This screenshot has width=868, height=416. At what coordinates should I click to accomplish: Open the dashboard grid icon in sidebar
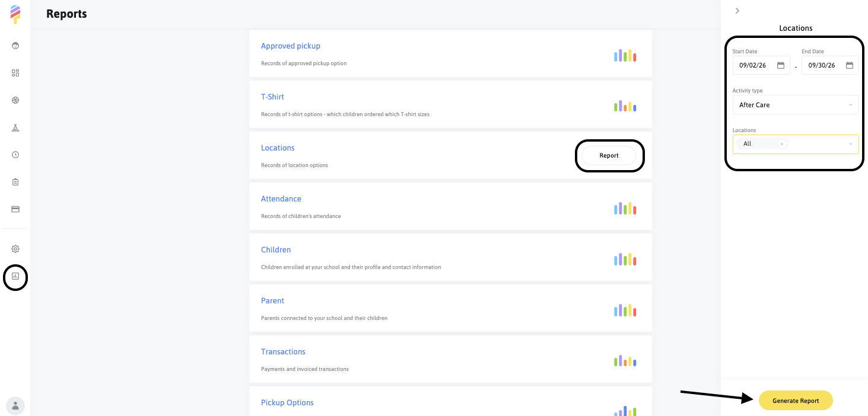(15, 73)
